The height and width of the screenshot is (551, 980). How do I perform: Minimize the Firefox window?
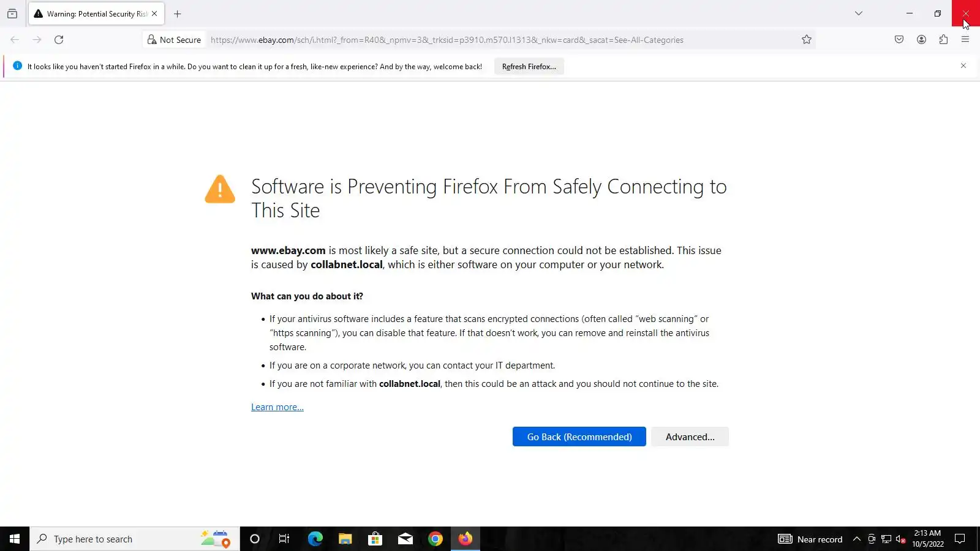click(x=910, y=13)
